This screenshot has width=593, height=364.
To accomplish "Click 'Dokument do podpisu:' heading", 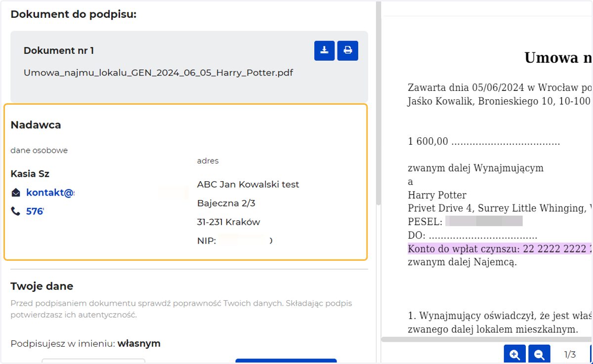I will tap(73, 14).
